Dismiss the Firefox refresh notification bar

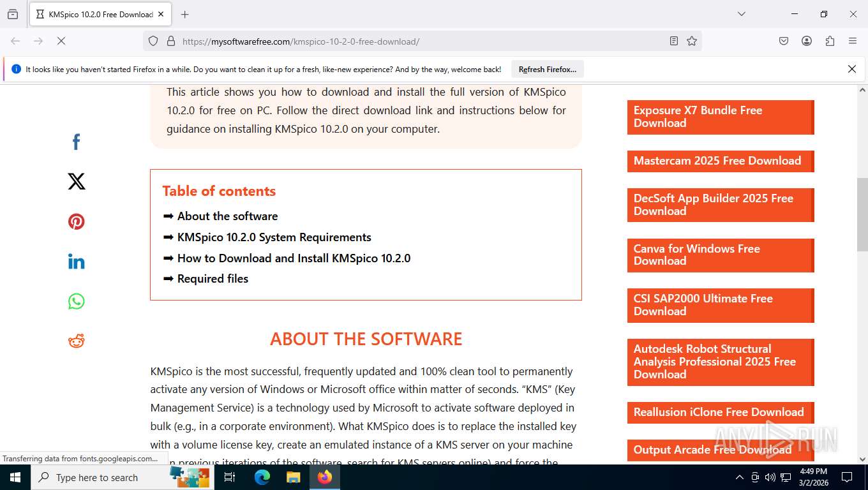tap(851, 69)
